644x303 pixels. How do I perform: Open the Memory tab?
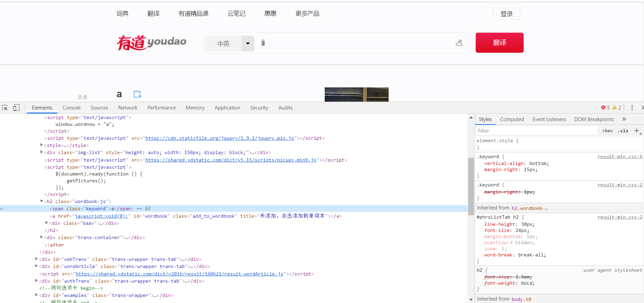click(x=195, y=108)
